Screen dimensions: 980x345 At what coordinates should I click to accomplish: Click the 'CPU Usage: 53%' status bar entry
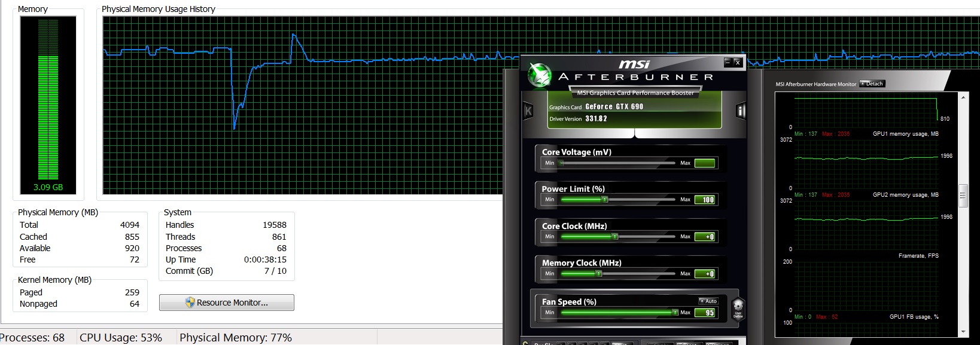tap(121, 337)
